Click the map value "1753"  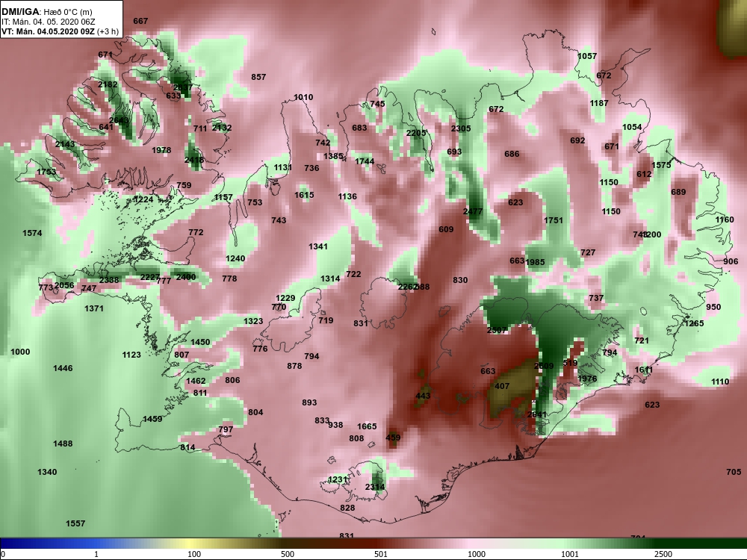[x=46, y=172]
